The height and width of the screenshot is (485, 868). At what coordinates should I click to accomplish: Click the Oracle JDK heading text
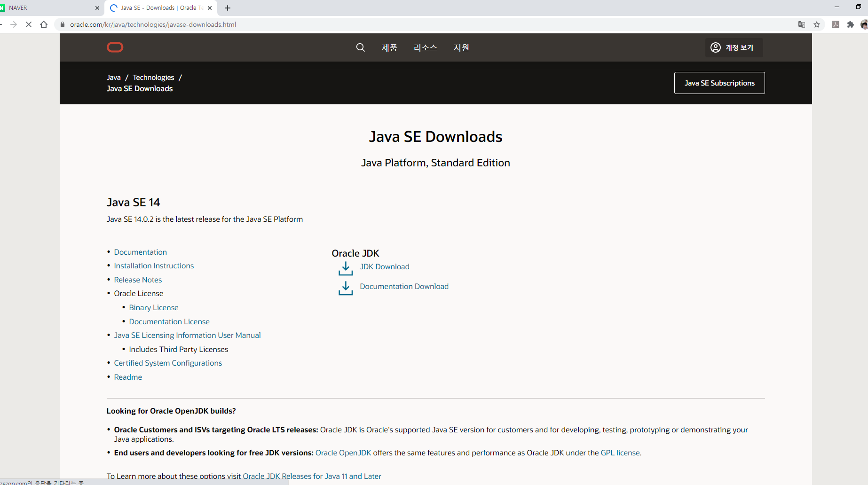[x=355, y=253]
